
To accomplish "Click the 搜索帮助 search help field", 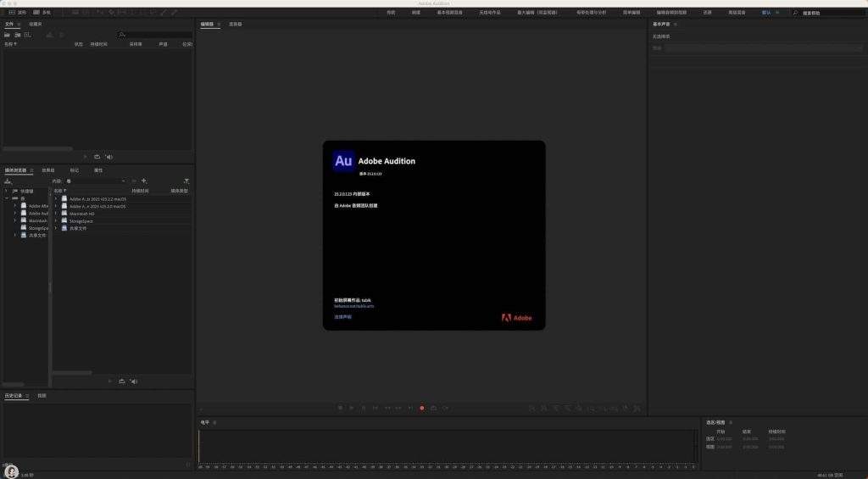I will click(831, 13).
